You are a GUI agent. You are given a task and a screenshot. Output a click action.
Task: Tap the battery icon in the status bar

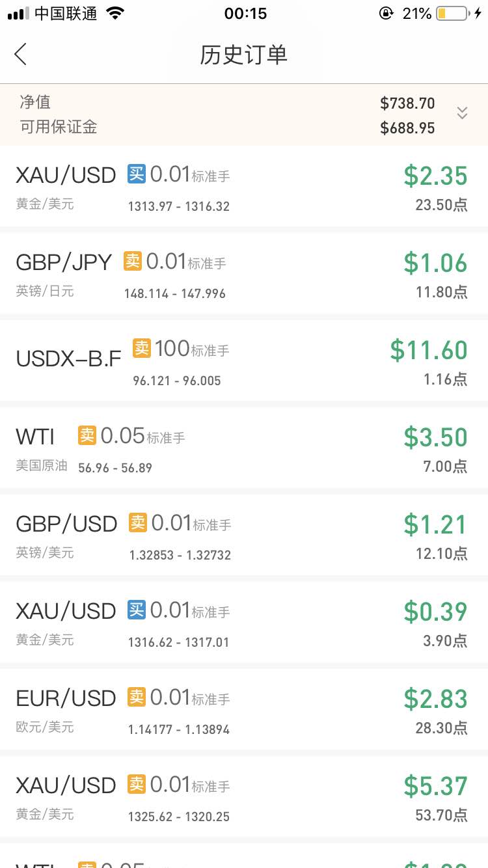click(x=452, y=13)
